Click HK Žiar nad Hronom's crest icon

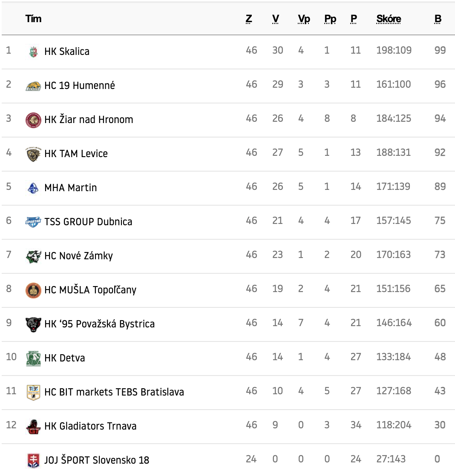(x=33, y=120)
